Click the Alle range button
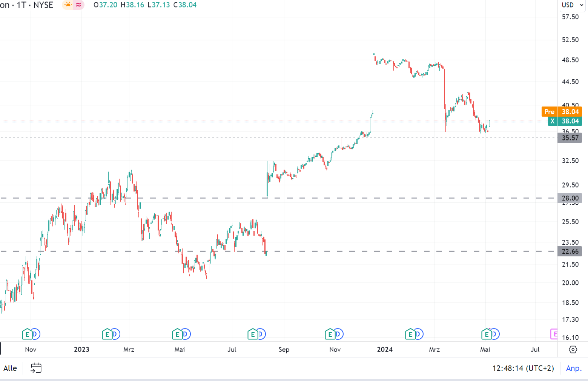The image size is (588, 381). coord(10,368)
